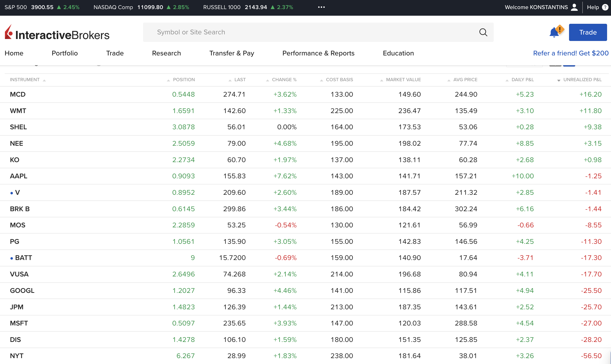Screen dimensions: 611x364
Task: Sort by INSTRUMENT column header
Action: (25, 80)
